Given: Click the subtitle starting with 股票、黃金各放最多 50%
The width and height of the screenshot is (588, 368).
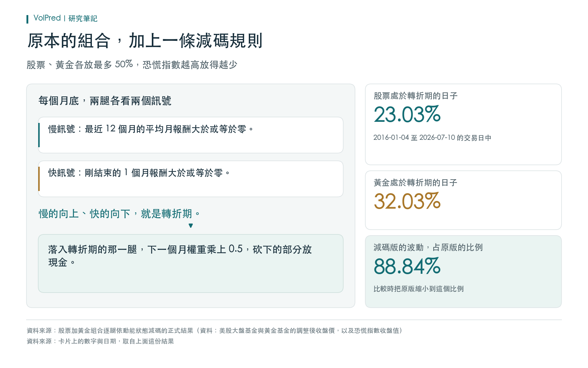Looking at the screenshot, I should coord(132,64).
